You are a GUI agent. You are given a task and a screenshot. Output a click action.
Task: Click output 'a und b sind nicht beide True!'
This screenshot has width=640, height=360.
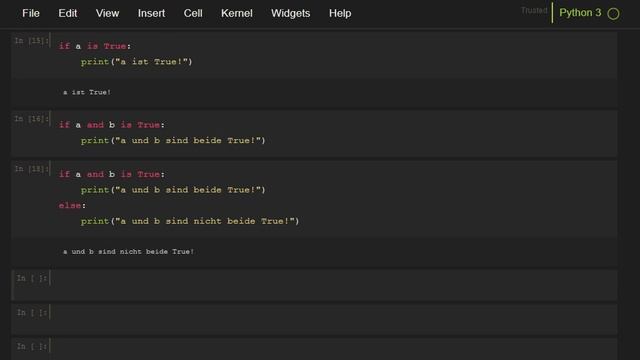[128, 252]
